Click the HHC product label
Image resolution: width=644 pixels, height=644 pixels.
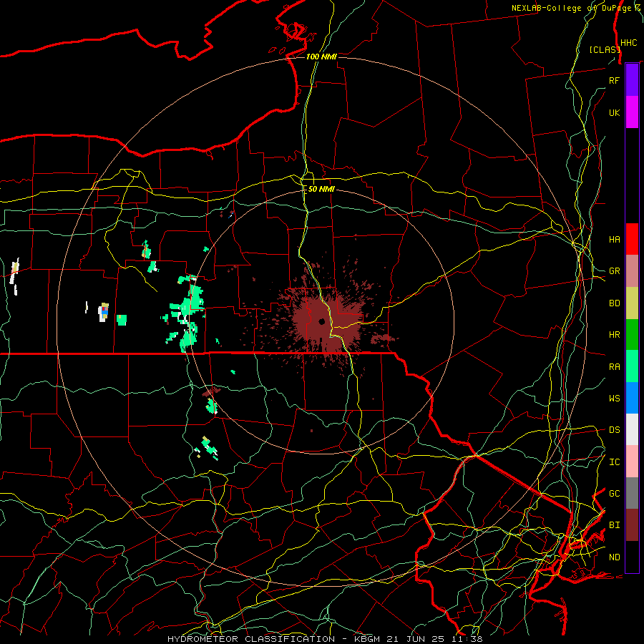(x=629, y=43)
